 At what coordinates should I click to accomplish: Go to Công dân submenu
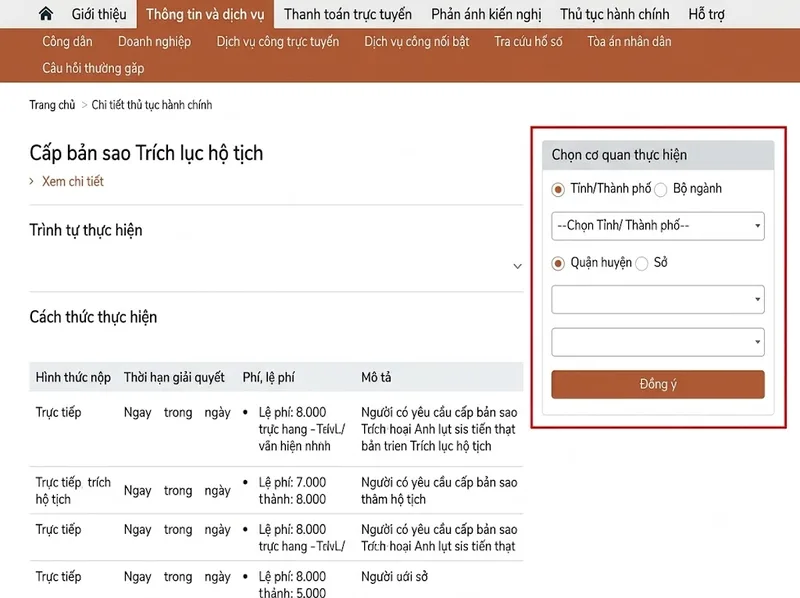point(67,41)
